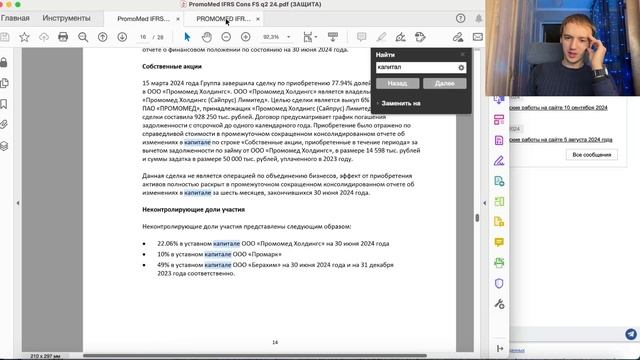Click the 'Назад' find button
Image resolution: width=640 pixels, height=360 pixels.
click(x=398, y=83)
